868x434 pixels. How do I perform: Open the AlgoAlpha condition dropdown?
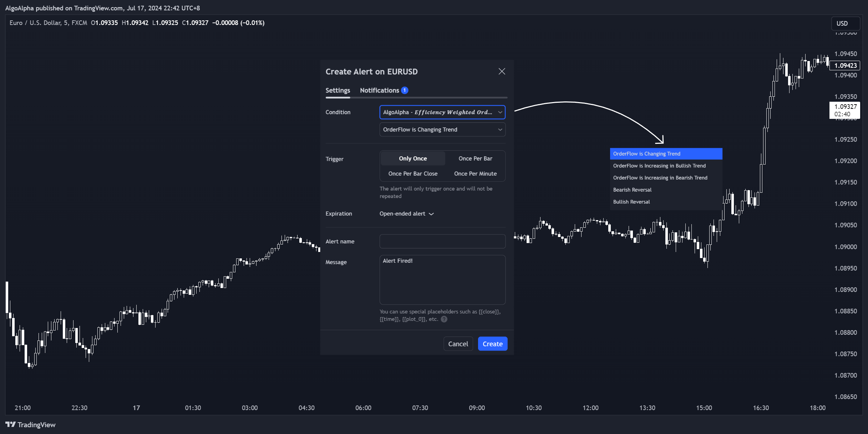click(x=442, y=112)
